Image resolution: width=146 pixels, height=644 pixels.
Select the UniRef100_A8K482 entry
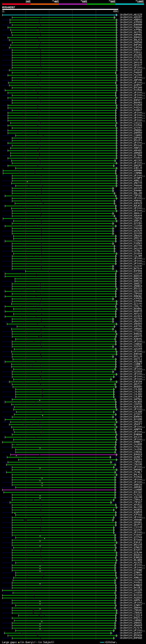(131, 150)
